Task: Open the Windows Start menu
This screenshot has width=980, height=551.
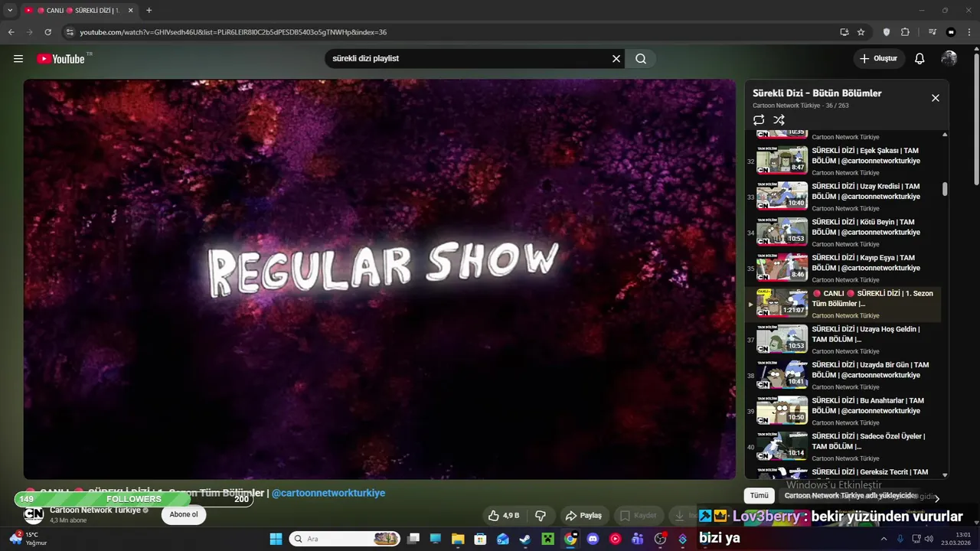Action: point(276,539)
